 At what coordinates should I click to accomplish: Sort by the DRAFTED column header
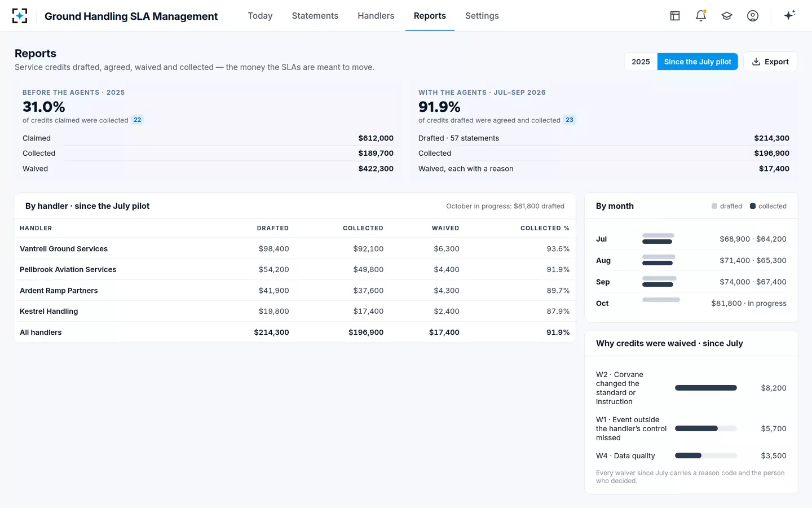[273, 228]
